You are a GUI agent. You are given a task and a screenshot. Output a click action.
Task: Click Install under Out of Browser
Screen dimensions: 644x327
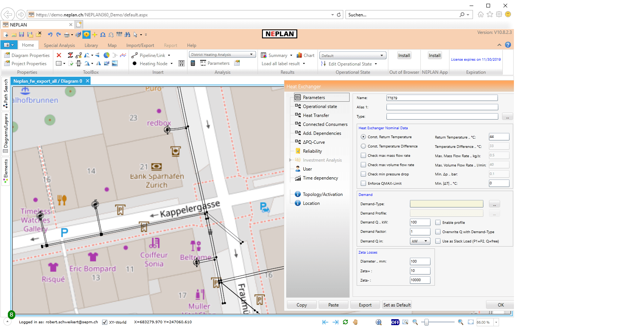[x=404, y=55]
